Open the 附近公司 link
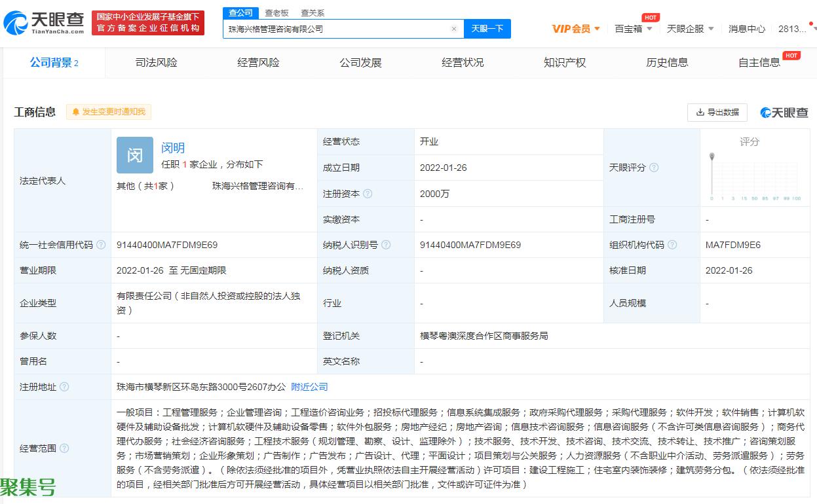The image size is (817, 504). click(309, 387)
